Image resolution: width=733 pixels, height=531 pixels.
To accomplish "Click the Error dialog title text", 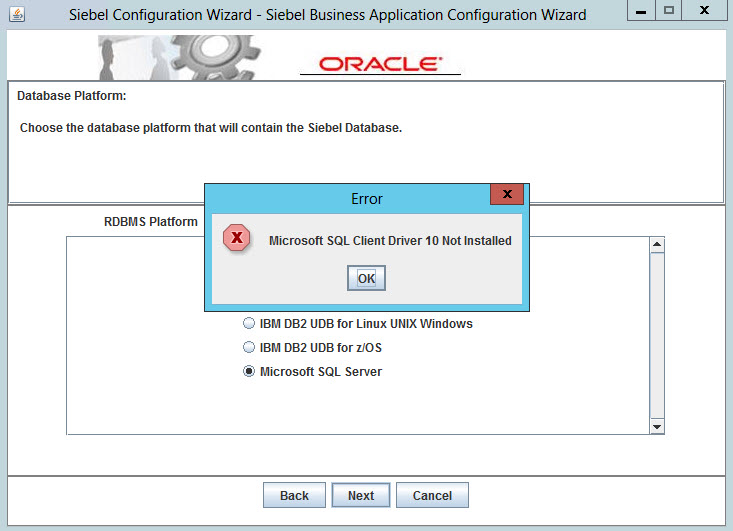I will 366,199.
